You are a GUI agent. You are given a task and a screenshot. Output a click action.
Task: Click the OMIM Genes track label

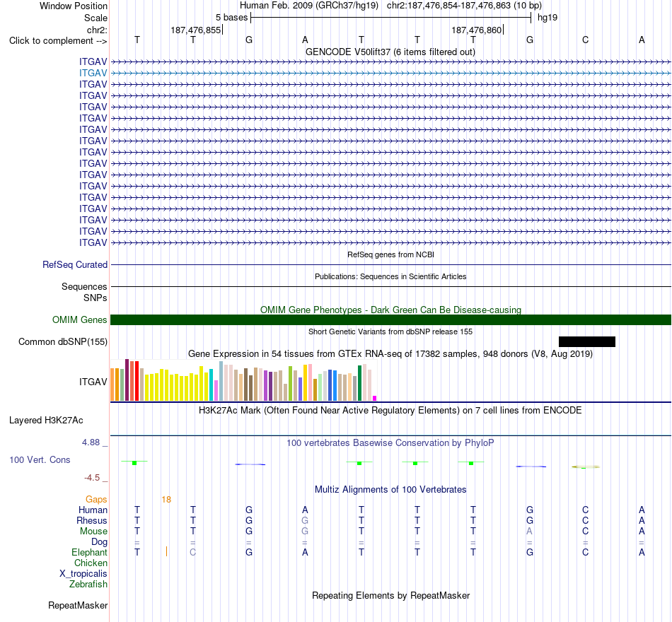80,320
